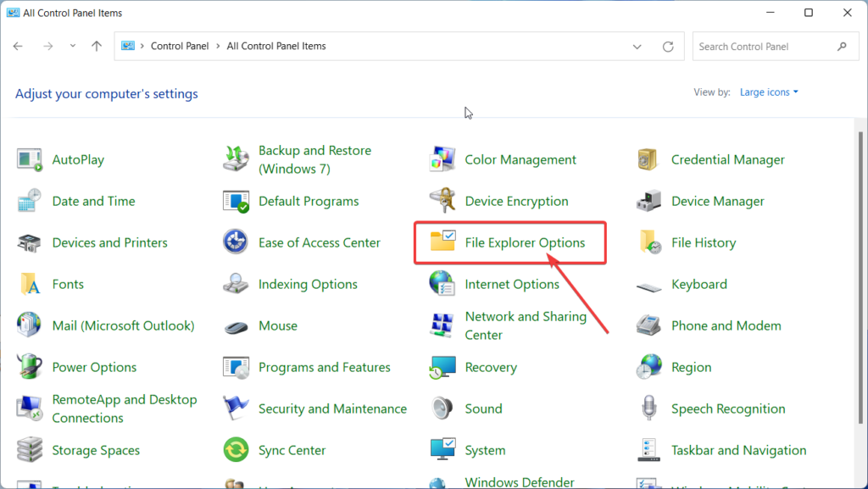Open the Large icons view dropdown

point(767,92)
